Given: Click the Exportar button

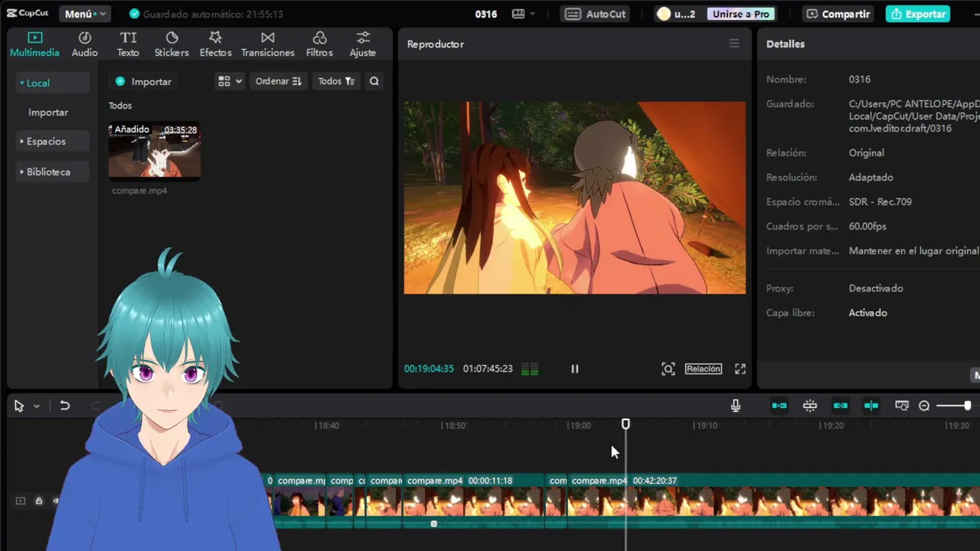Looking at the screenshot, I should 918,14.
